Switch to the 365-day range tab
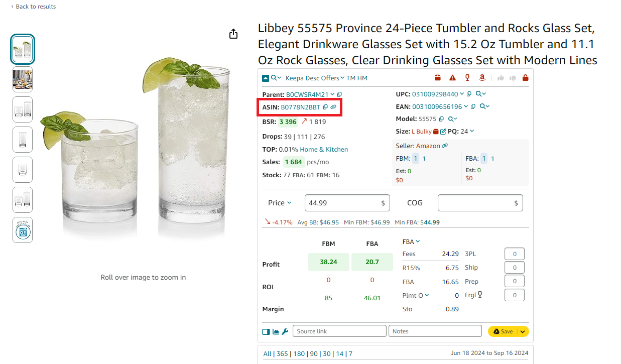This screenshot has height=364, width=621. (282, 353)
